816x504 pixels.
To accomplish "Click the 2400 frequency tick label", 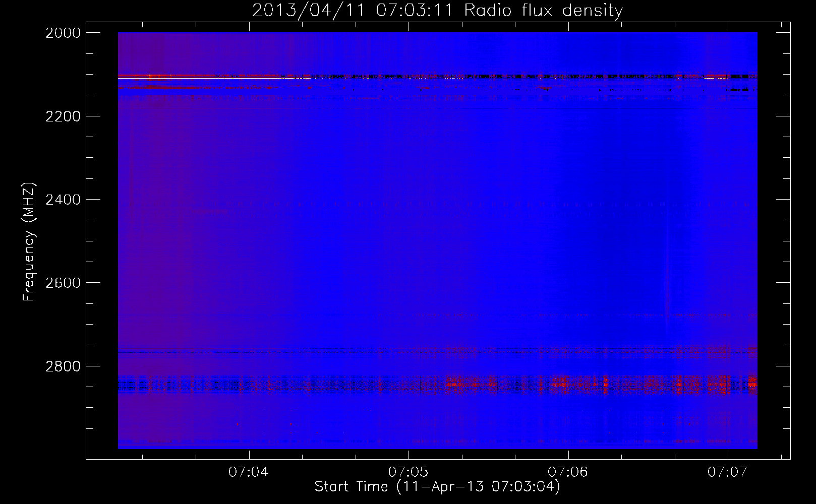I will pos(63,200).
